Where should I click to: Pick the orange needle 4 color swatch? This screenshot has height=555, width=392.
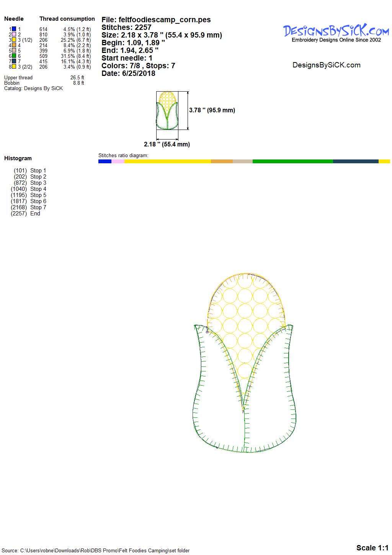(14, 45)
